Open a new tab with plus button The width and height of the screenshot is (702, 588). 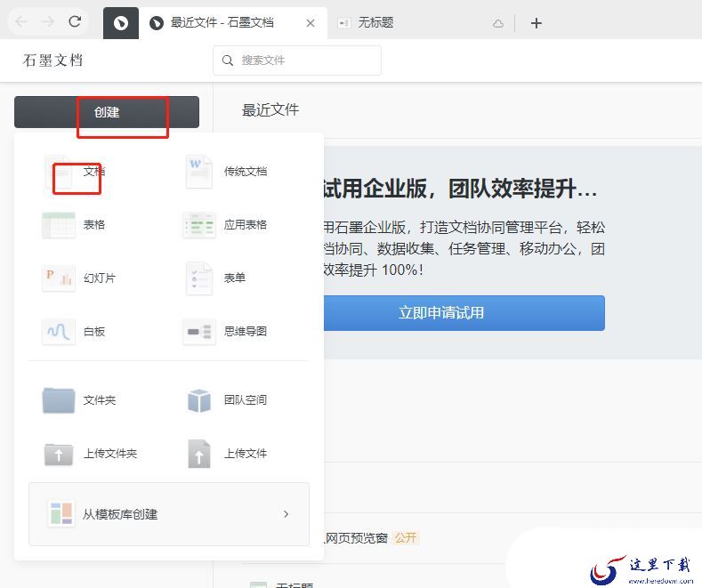coord(537,23)
